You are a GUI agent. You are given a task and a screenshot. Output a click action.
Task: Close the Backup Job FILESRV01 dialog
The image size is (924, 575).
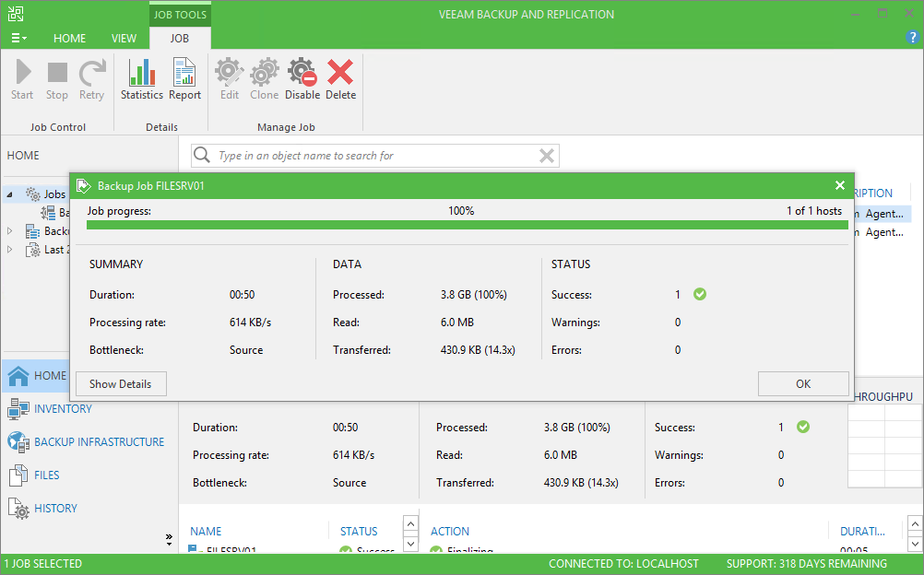click(x=840, y=185)
